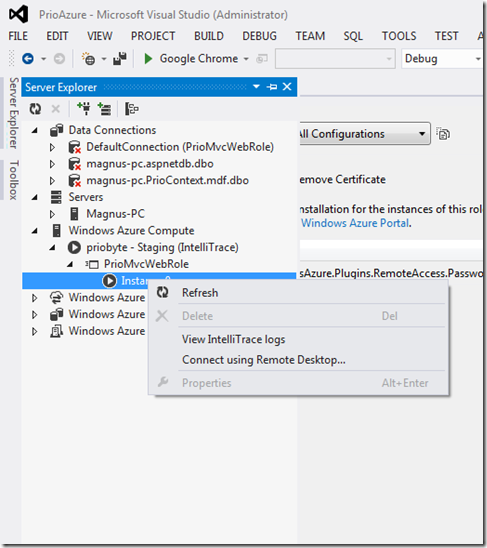Click the Connect to Database plug icon

pyautogui.click(x=84, y=109)
